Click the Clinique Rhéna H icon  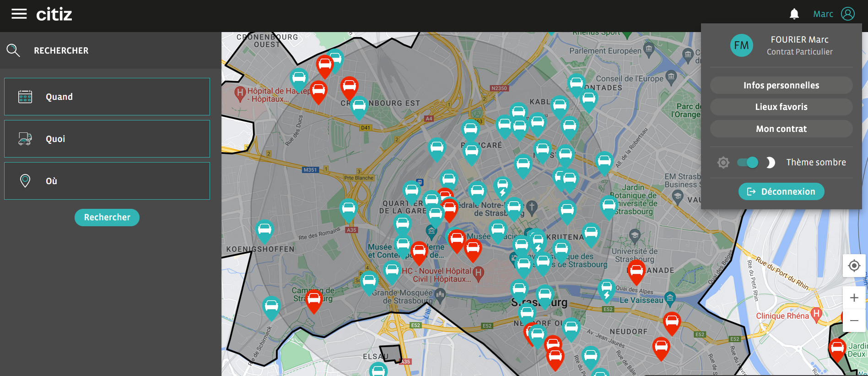point(816,315)
